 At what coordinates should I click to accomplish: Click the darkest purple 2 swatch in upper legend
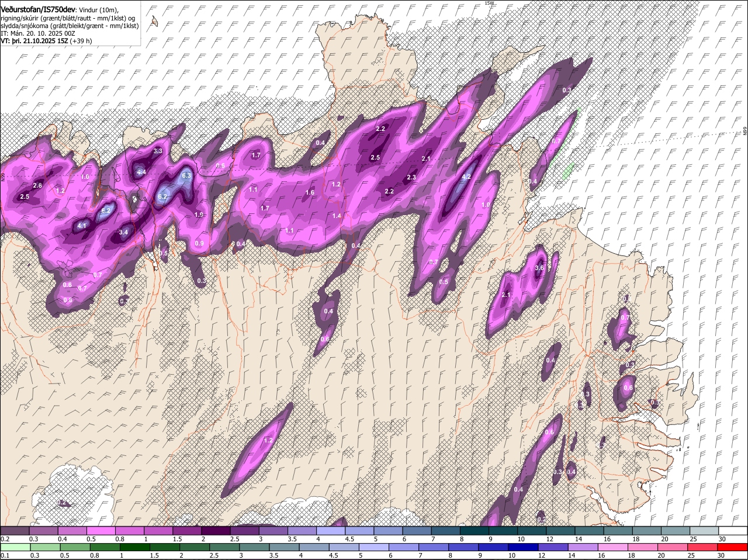point(216,530)
